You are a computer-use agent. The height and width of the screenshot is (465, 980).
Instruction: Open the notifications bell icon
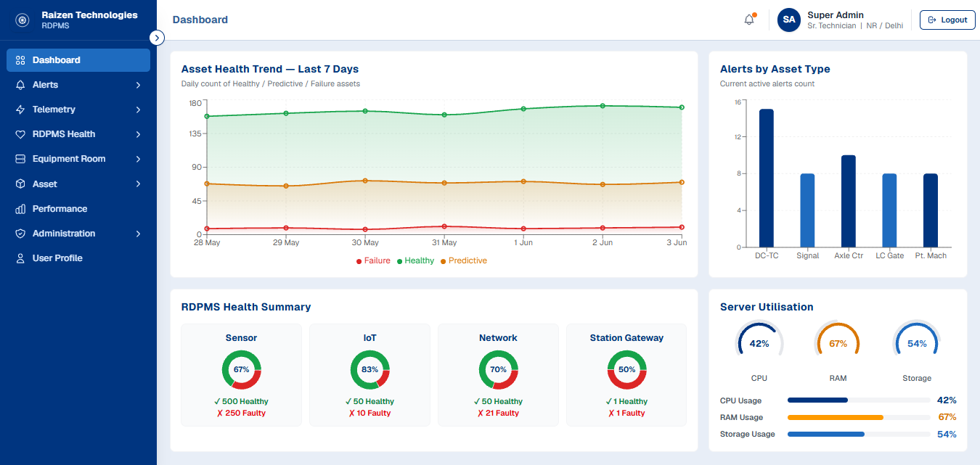click(749, 20)
